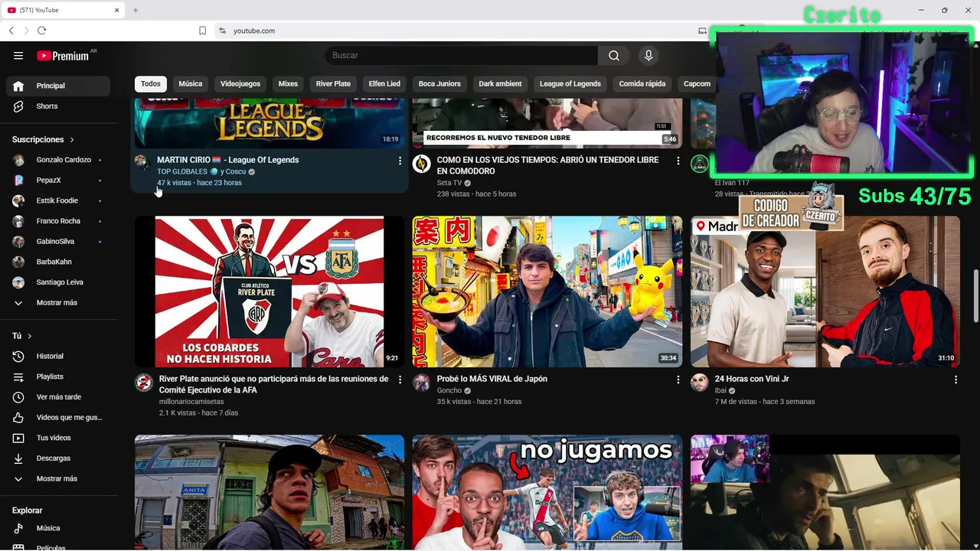Open Playlists from the sidebar
The width and height of the screenshot is (980, 551).
coord(58,377)
